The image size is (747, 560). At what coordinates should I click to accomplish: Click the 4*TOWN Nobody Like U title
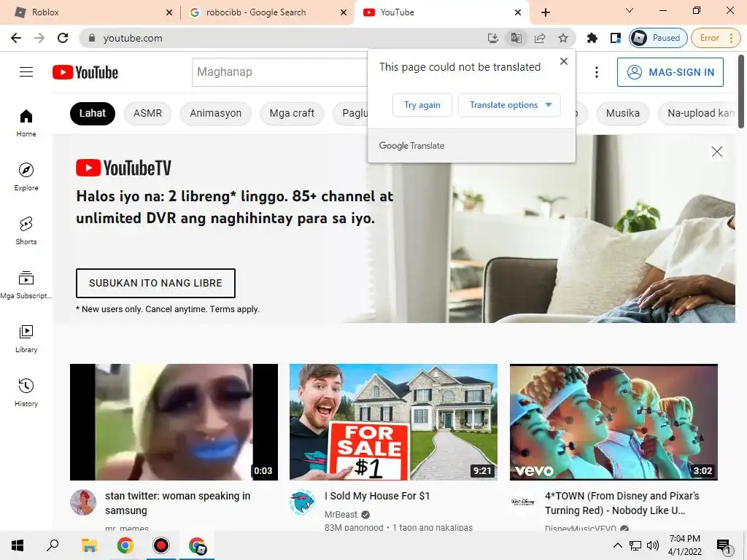(x=622, y=503)
